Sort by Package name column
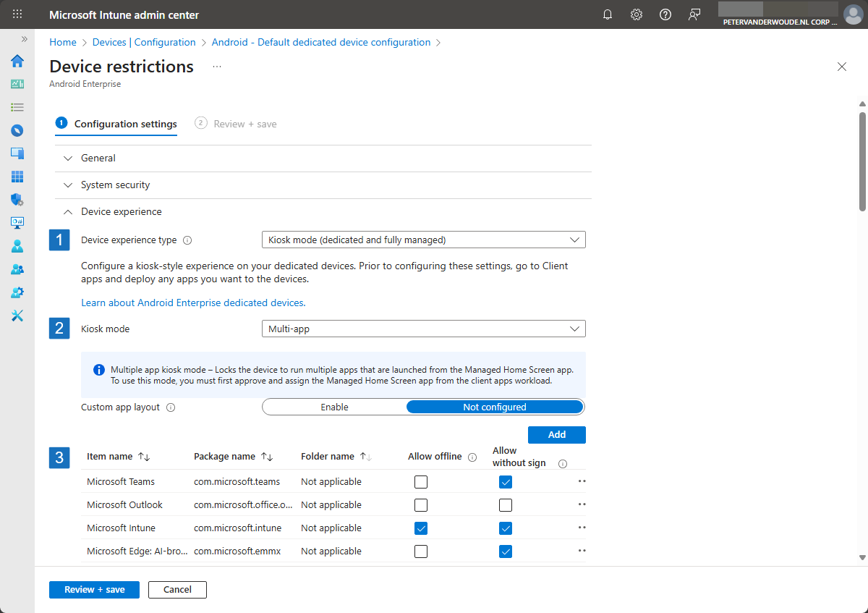The image size is (868, 613). [233, 457]
